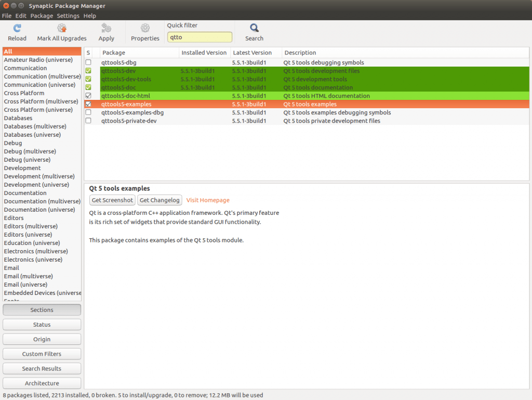532x400 pixels.
Task: Open the Settings menu
Action: (x=68, y=16)
